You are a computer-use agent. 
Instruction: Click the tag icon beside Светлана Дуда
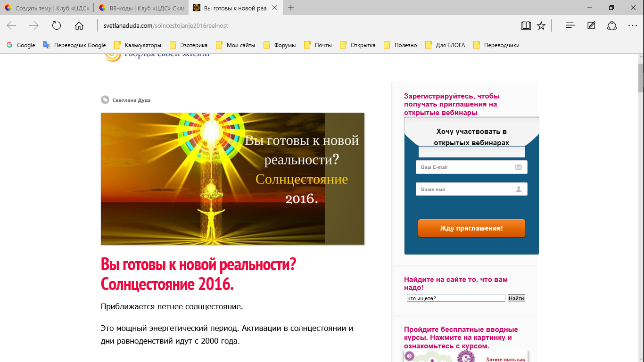pyautogui.click(x=105, y=100)
